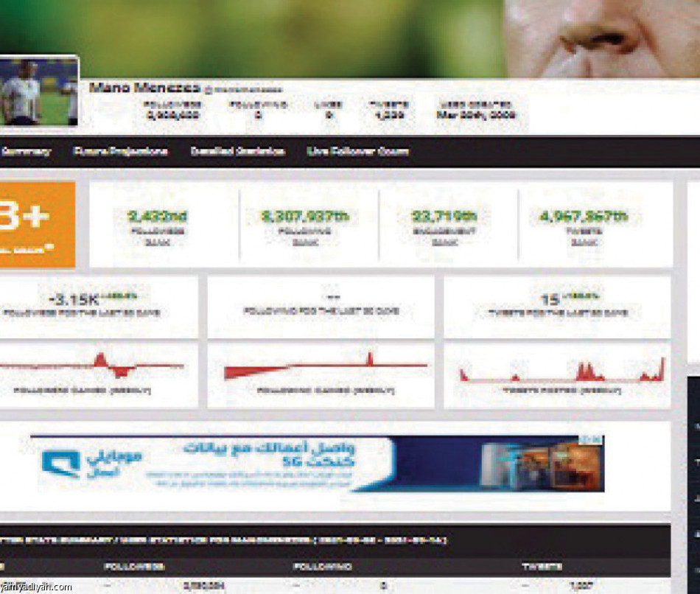Select the 8,307,937th following rank value
This screenshot has height=594, width=700.
309,217
